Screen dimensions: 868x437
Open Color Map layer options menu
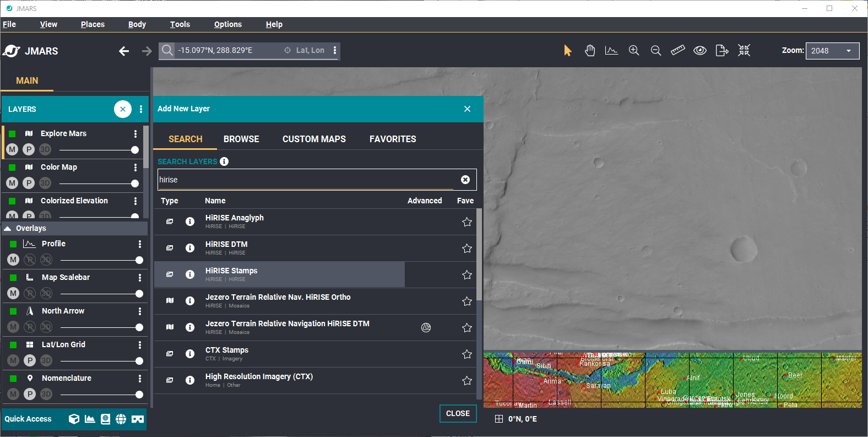(x=135, y=167)
